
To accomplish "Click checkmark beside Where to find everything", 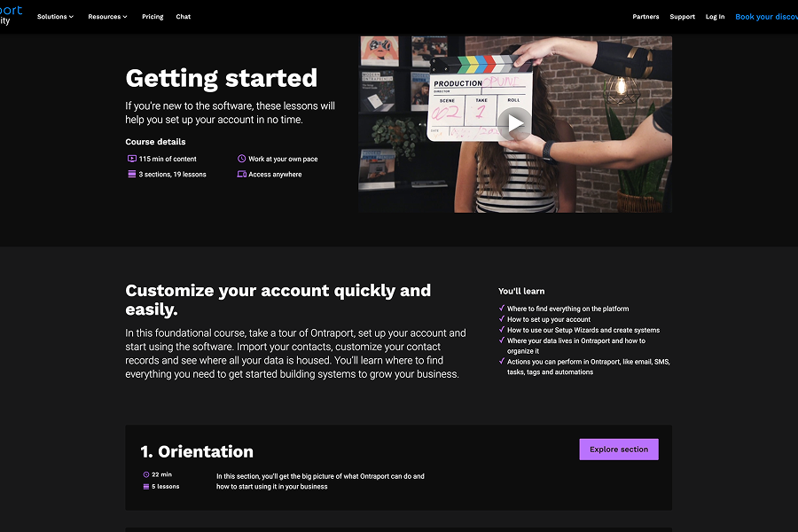I will (x=502, y=308).
